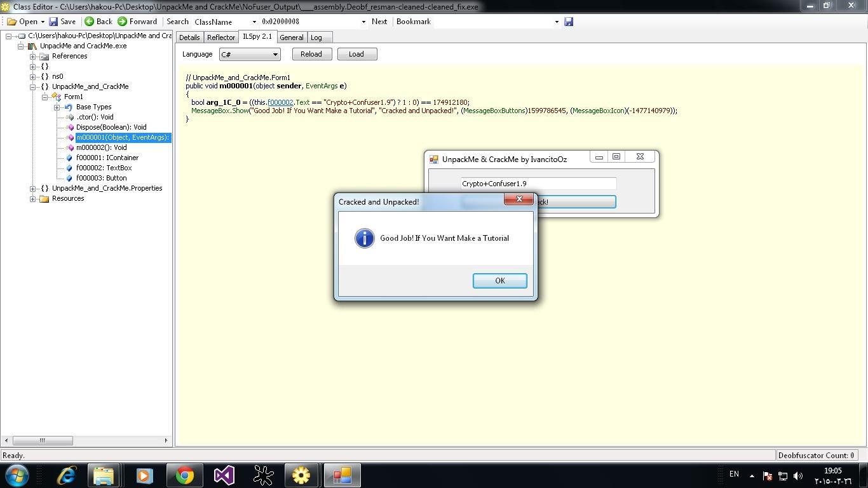Click the Save disk icon in toolbar
The height and width of the screenshot is (488, 868).
(54, 22)
